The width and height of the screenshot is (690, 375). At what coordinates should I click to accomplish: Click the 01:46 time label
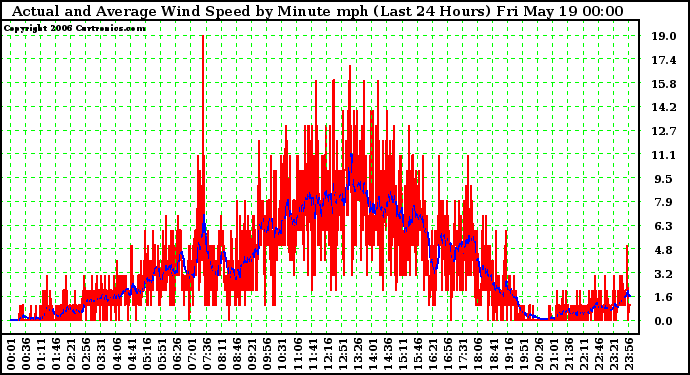[x=56, y=354]
